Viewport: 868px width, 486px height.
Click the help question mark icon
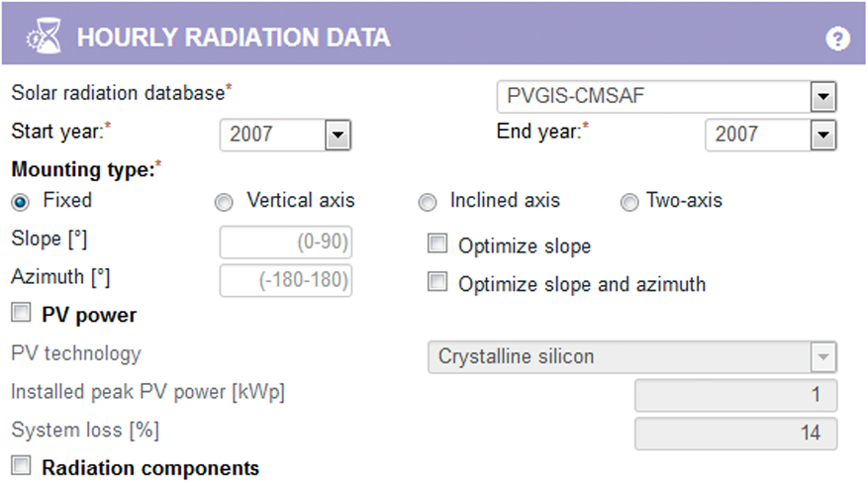pyautogui.click(x=837, y=39)
